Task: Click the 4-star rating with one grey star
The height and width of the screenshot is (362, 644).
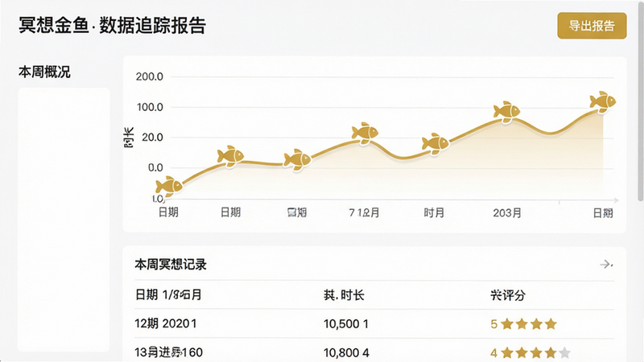Action: 530,352
